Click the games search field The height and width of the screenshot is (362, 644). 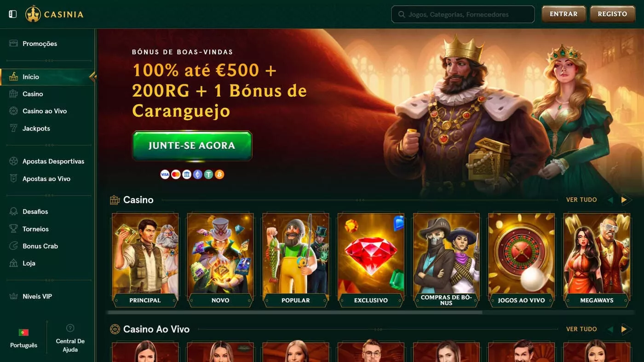click(x=463, y=14)
